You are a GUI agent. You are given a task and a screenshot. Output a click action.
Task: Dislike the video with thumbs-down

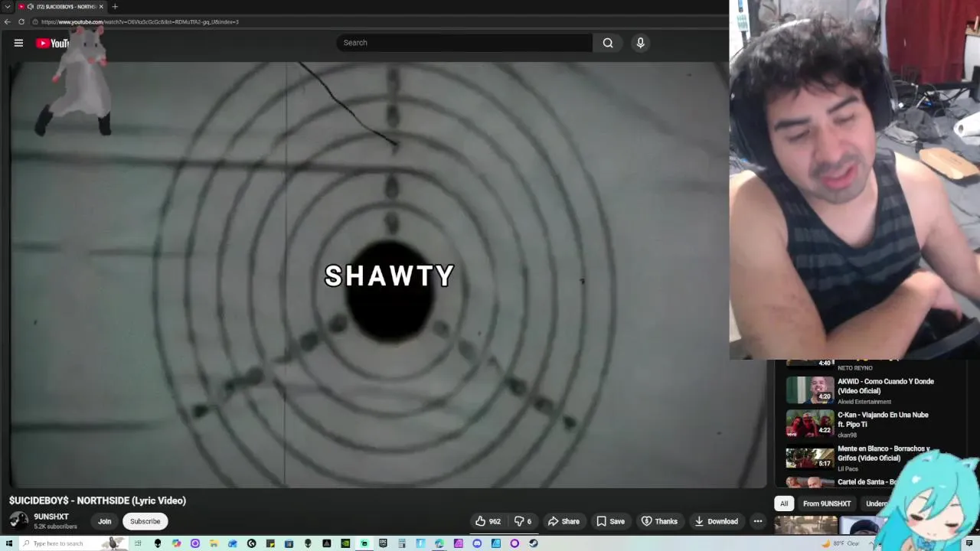coord(522,521)
